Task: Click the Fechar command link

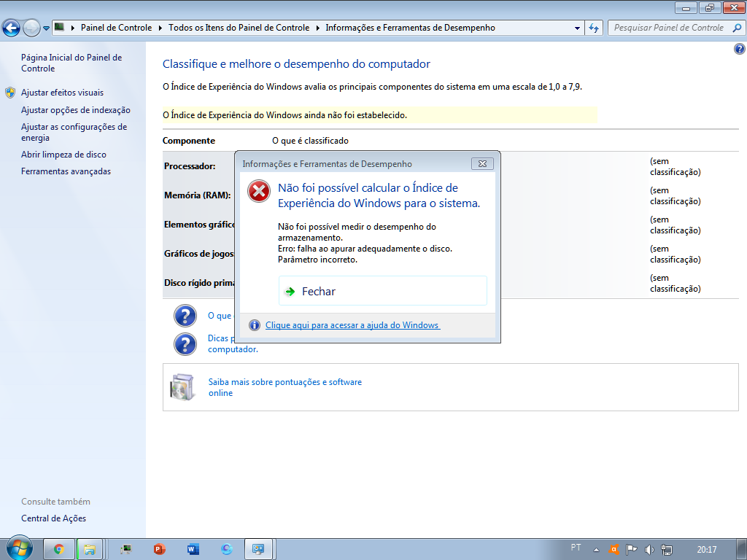Action: (x=382, y=291)
